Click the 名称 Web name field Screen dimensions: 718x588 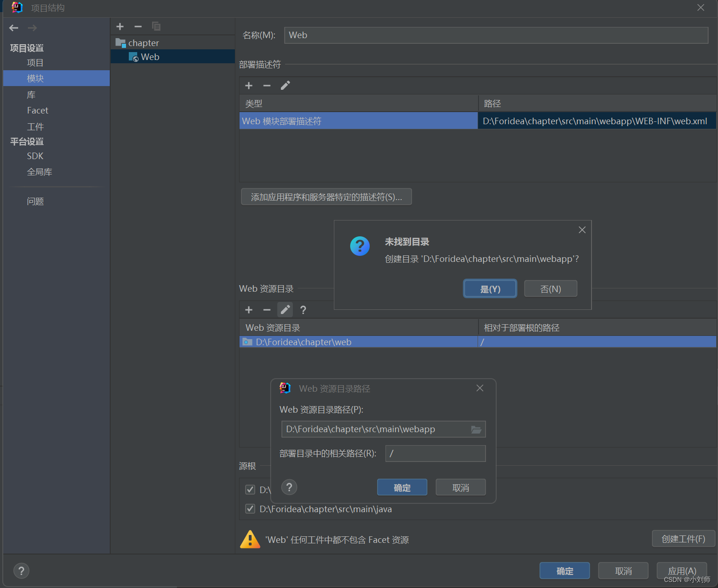click(496, 35)
